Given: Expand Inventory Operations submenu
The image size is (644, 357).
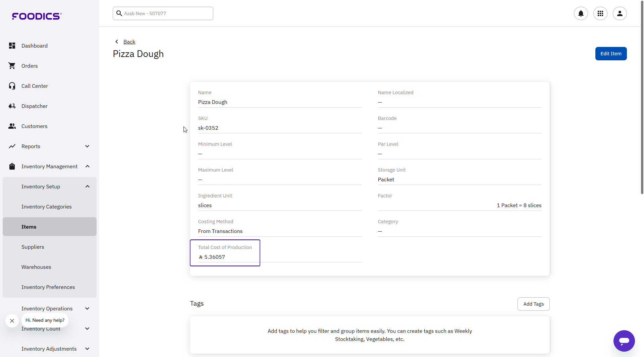Looking at the screenshot, I should (x=87, y=308).
